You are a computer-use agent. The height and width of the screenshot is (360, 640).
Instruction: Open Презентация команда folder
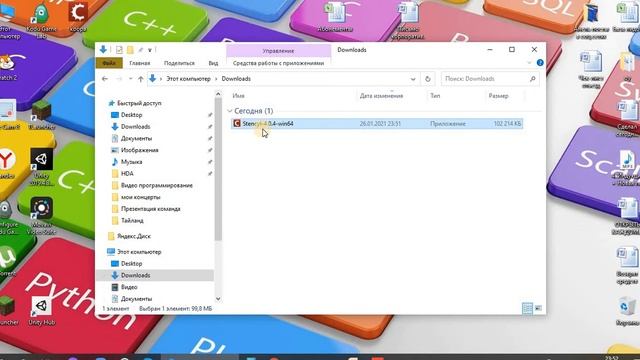pyautogui.click(x=151, y=209)
